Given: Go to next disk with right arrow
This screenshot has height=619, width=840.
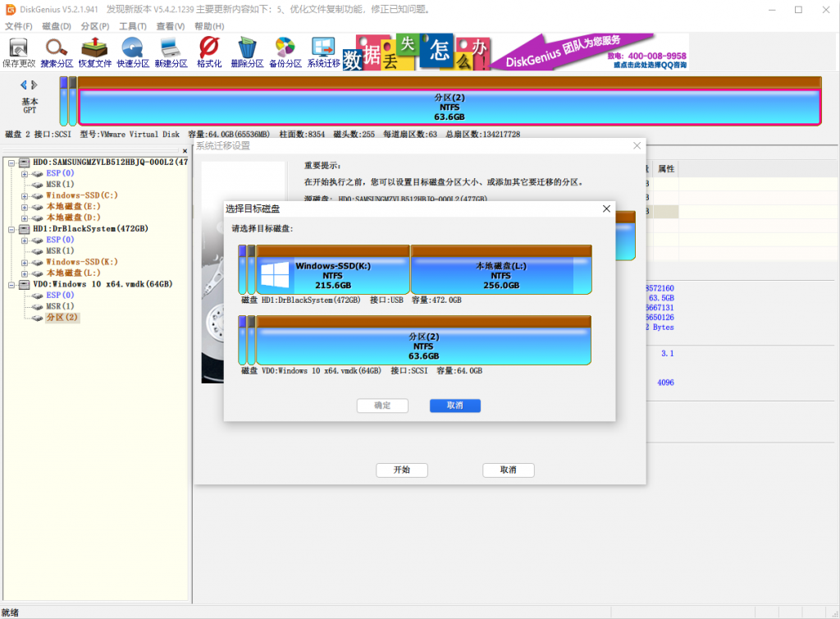Looking at the screenshot, I should pos(34,85).
